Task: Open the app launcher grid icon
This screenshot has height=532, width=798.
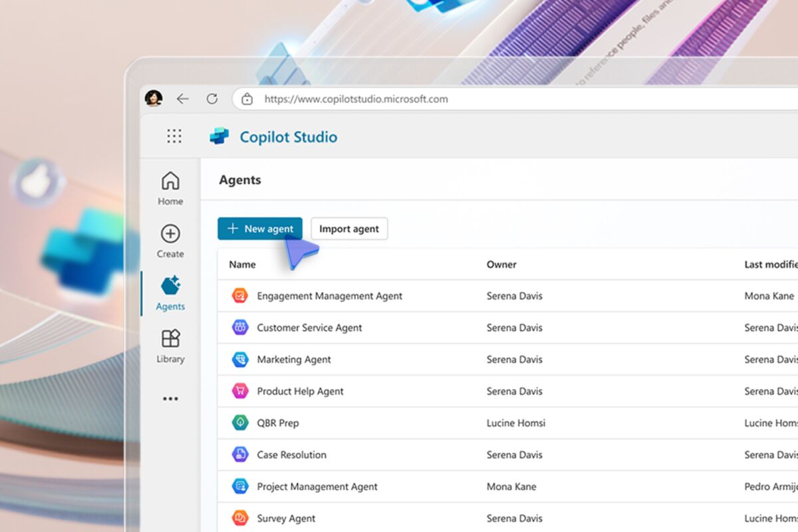Action: pyautogui.click(x=174, y=136)
